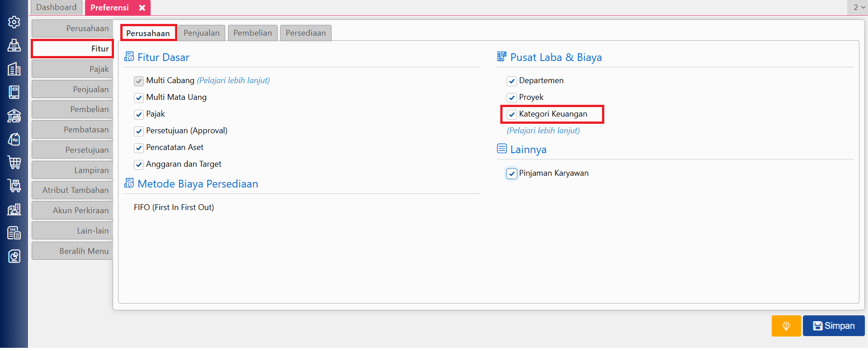Open the ledger book sidebar icon
This screenshot has height=351, width=868.
tap(14, 92)
